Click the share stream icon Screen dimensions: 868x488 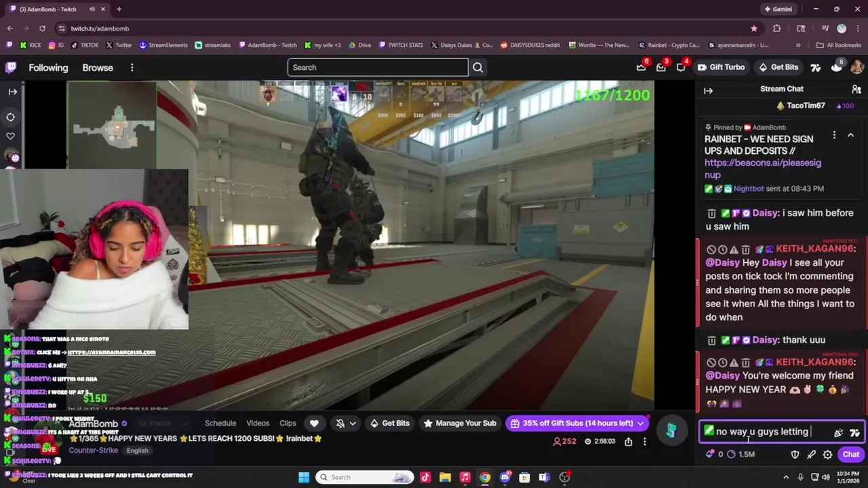pyautogui.click(x=629, y=441)
